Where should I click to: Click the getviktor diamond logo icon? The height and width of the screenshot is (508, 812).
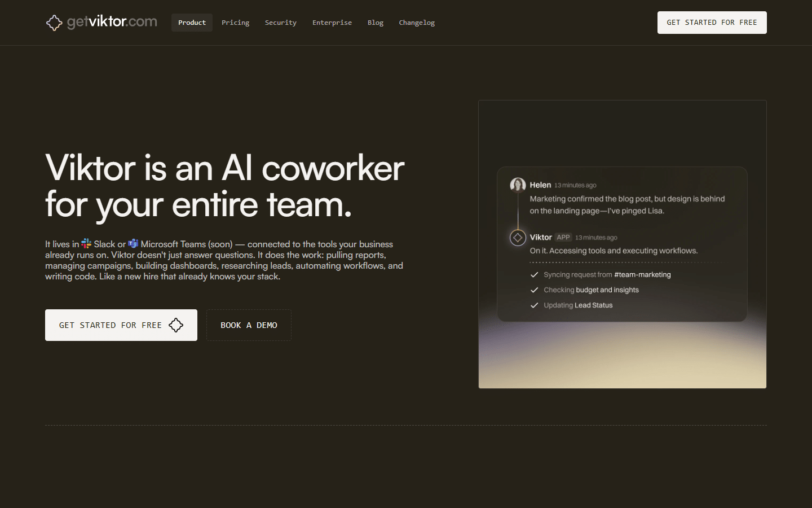coord(54,23)
